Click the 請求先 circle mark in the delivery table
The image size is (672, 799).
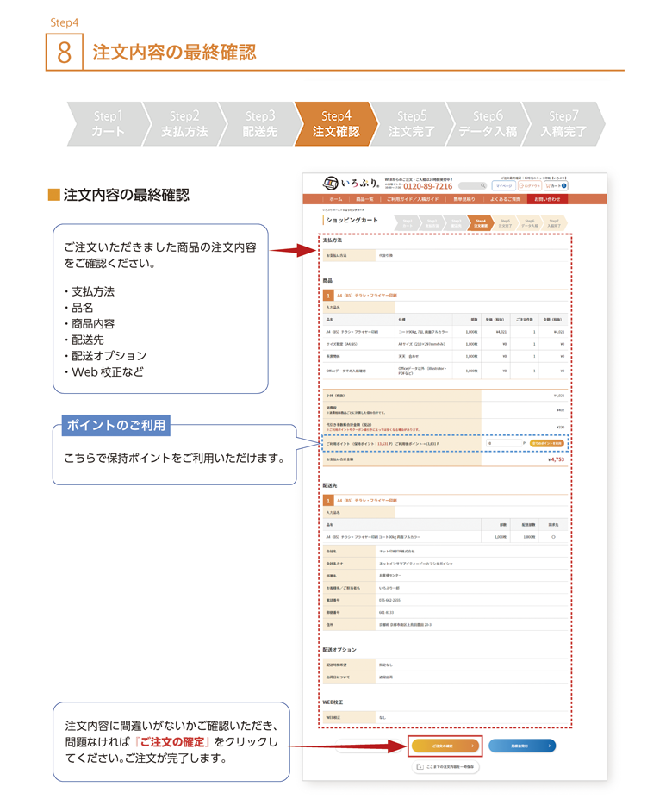click(552, 536)
